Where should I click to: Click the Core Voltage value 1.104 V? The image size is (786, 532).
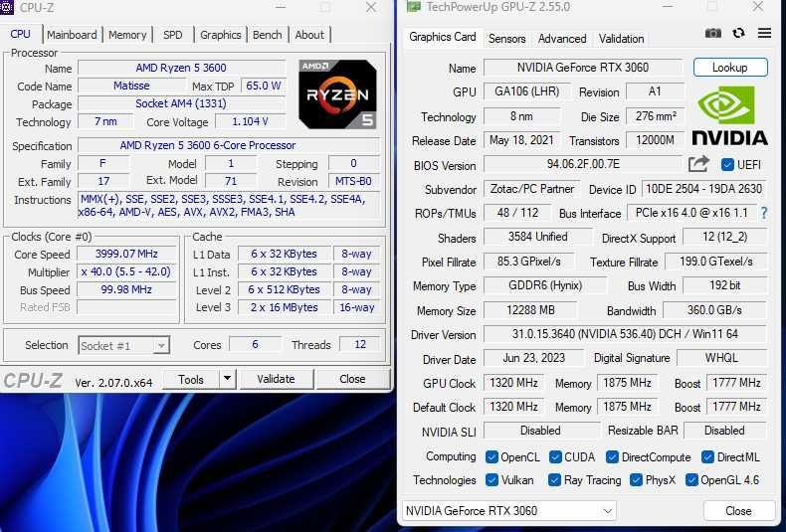pos(250,121)
